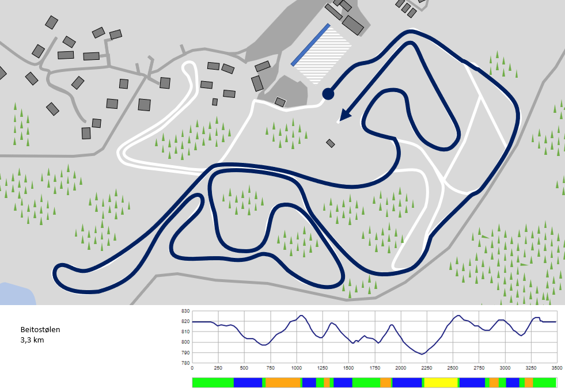
Task: Click the 1000 distance axis label
Action: click(x=296, y=368)
